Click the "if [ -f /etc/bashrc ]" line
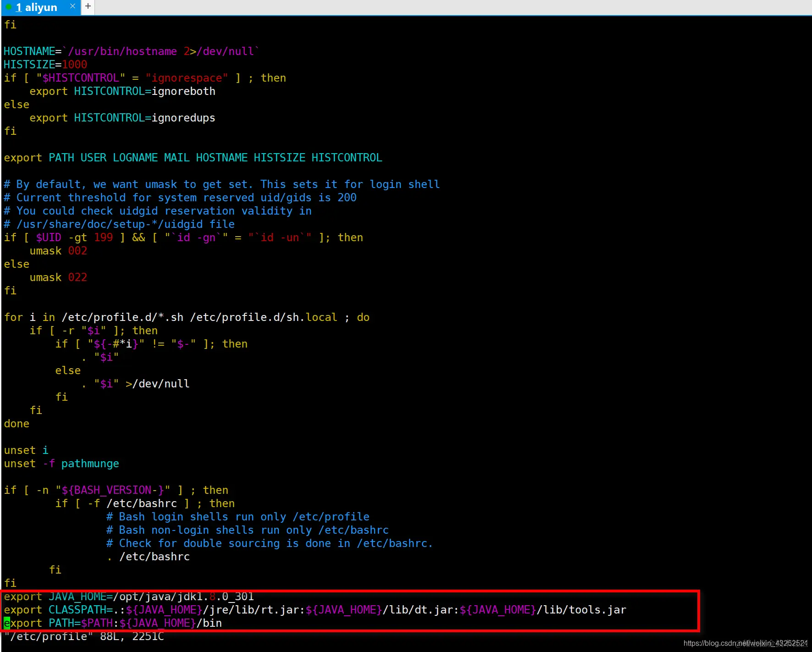Image resolution: width=812 pixels, height=652 pixels. tap(145, 503)
